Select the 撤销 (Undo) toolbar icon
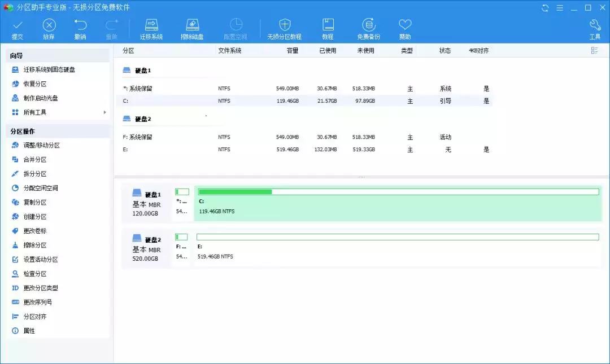Image resolution: width=610 pixels, height=364 pixels. [x=81, y=25]
